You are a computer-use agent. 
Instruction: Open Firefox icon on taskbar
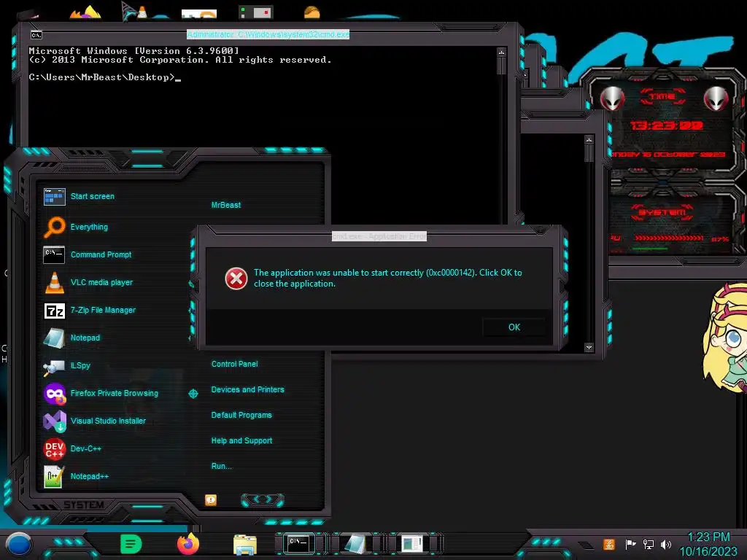coord(187,544)
